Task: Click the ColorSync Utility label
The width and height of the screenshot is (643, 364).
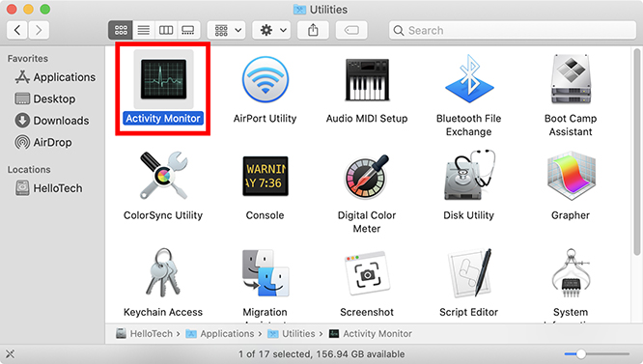Action: point(163,215)
